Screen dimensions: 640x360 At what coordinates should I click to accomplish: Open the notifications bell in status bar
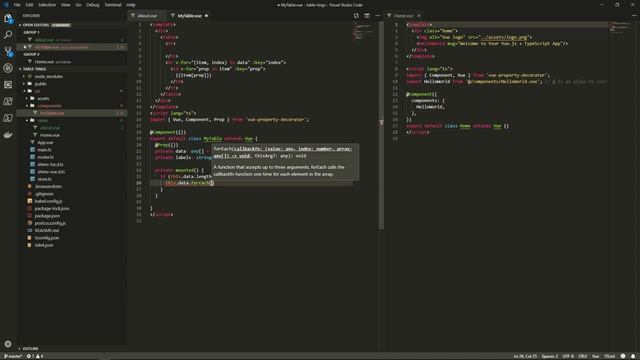tap(633, 356)
